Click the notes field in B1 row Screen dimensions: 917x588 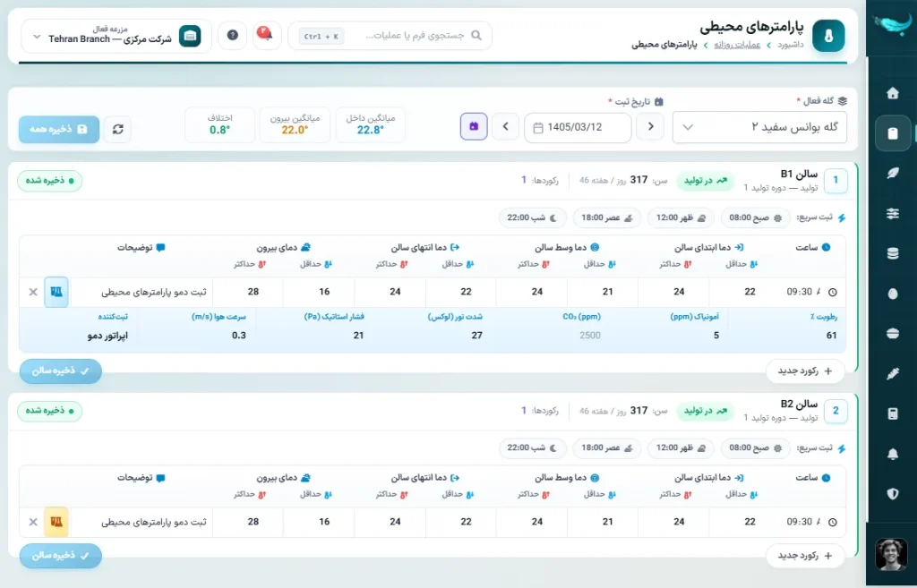[141, 292]
